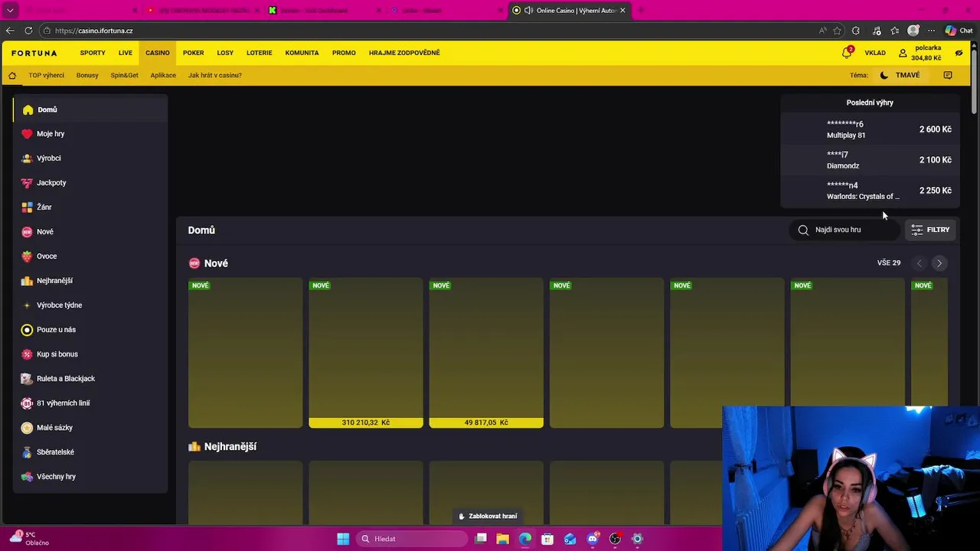Screen dimensions: 980x551
Task: Open Pouze u nás category
Action: tap(90, 330)
